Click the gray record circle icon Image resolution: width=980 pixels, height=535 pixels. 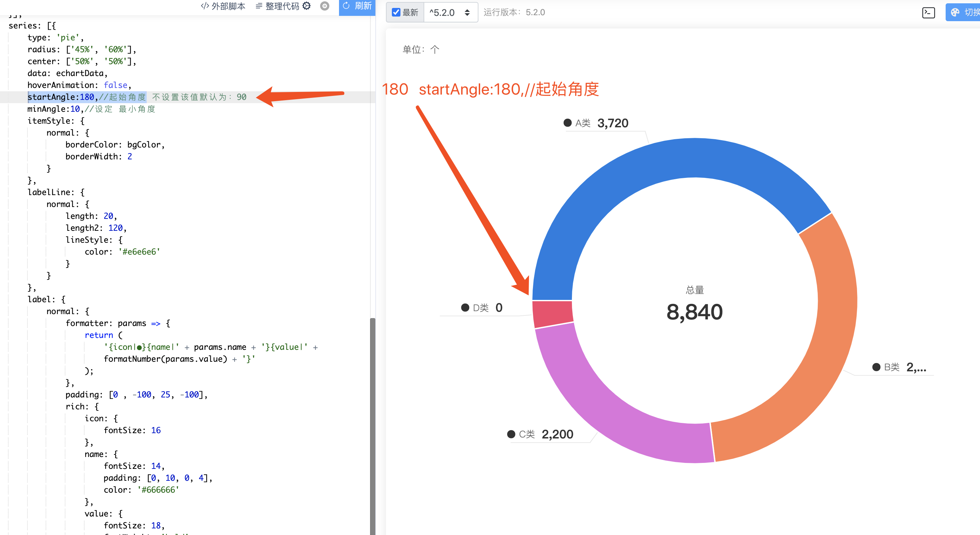324,6
